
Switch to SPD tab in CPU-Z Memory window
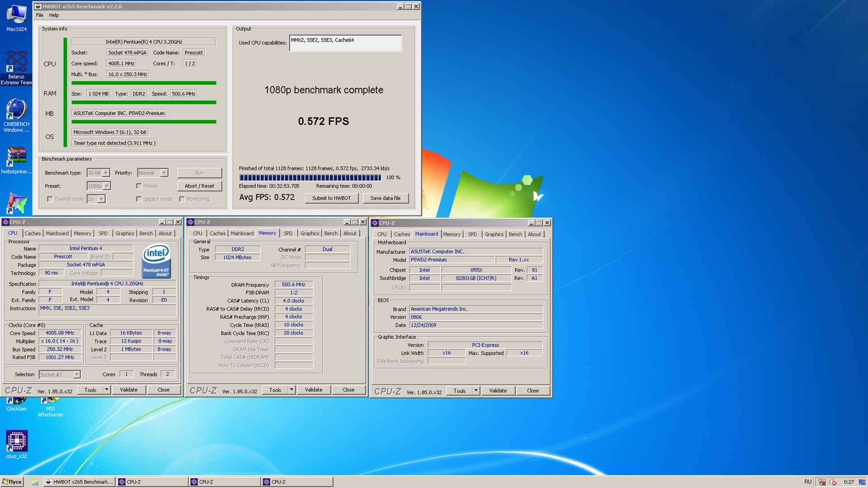[288, 233]
